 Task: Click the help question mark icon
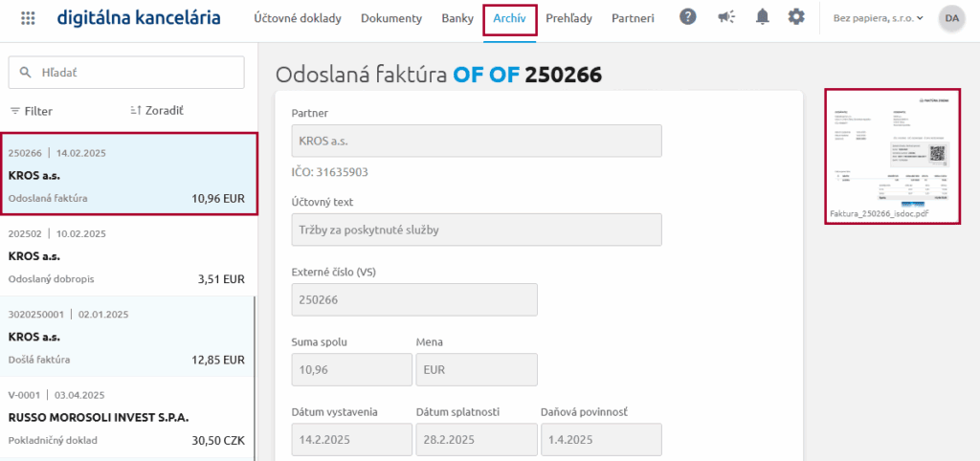pos(688,17)
